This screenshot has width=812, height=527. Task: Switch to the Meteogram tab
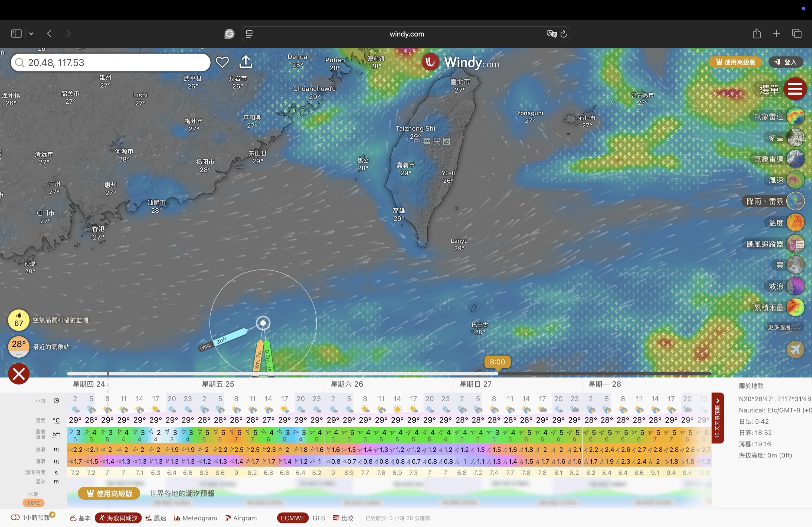point(195,518)
